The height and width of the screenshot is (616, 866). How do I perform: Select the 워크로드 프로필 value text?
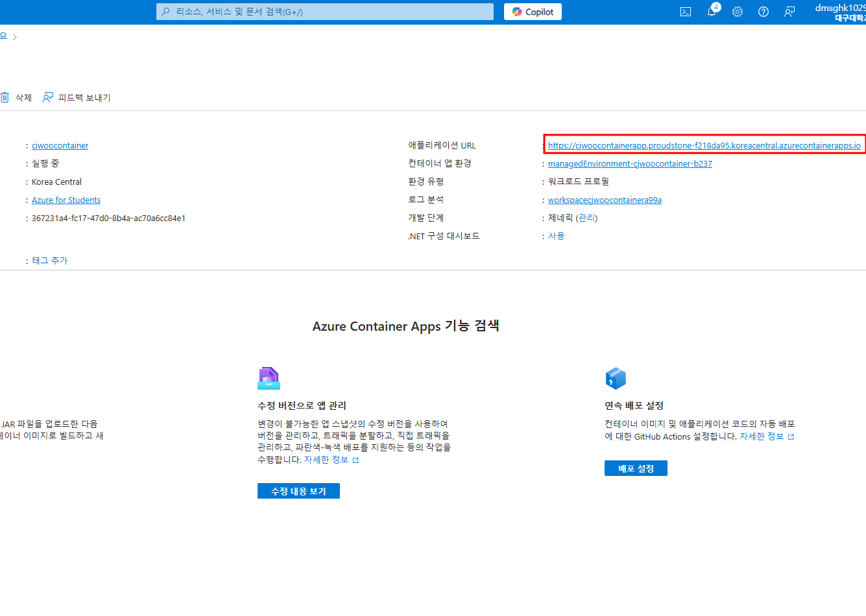pos(579,182)
